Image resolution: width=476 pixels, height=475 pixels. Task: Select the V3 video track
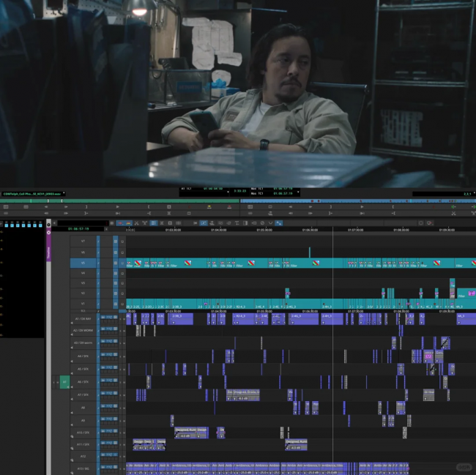[x=83, y=283]
